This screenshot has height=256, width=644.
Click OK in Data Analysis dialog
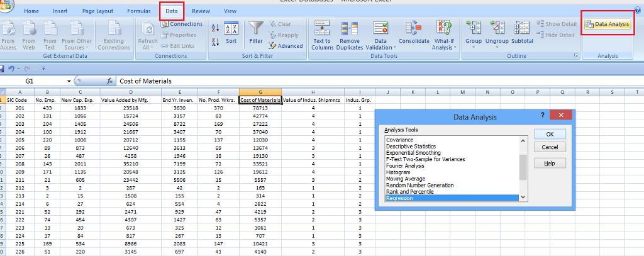tap(550, 134)
